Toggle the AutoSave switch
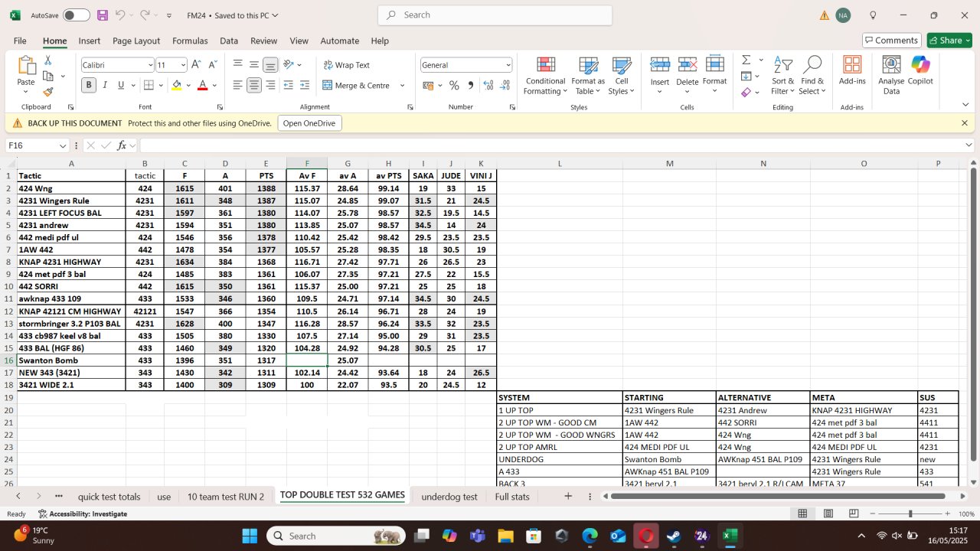This screenshot has width=980, height=551. (77, 15)
